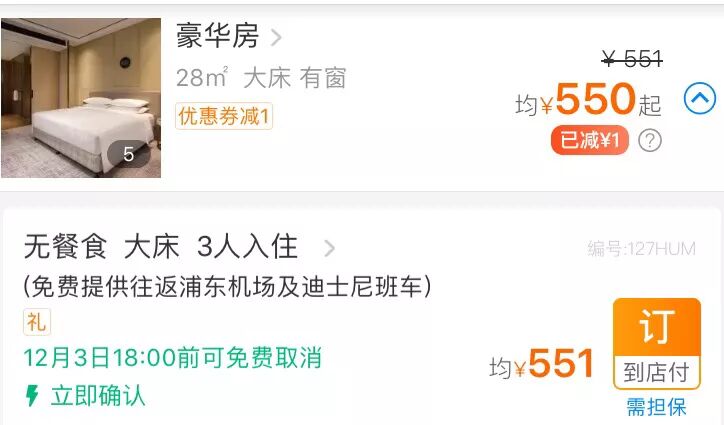
Task: Tap the 已减¥1 discount badge
Action: pyautogui.click(x=590, y=140)
